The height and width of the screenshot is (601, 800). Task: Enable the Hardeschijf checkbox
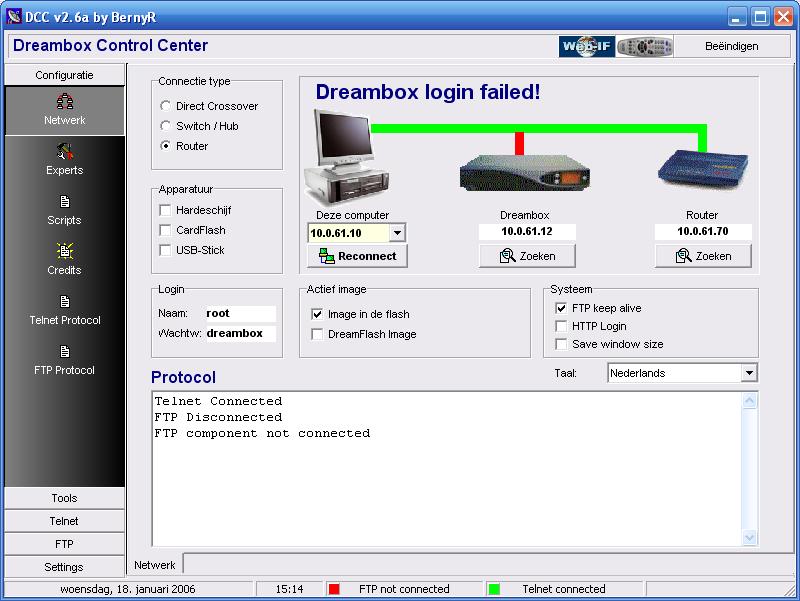tap(165, 210)
